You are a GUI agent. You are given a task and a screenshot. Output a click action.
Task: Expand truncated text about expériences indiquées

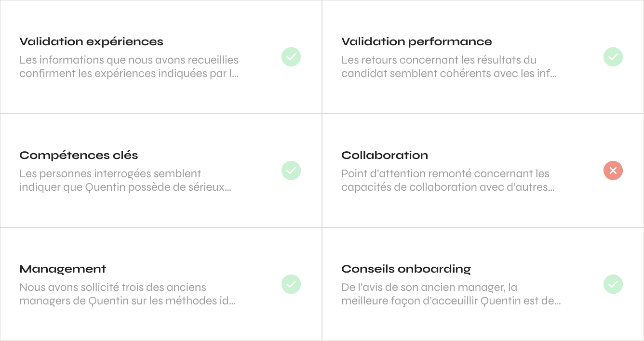click(129, 74)
